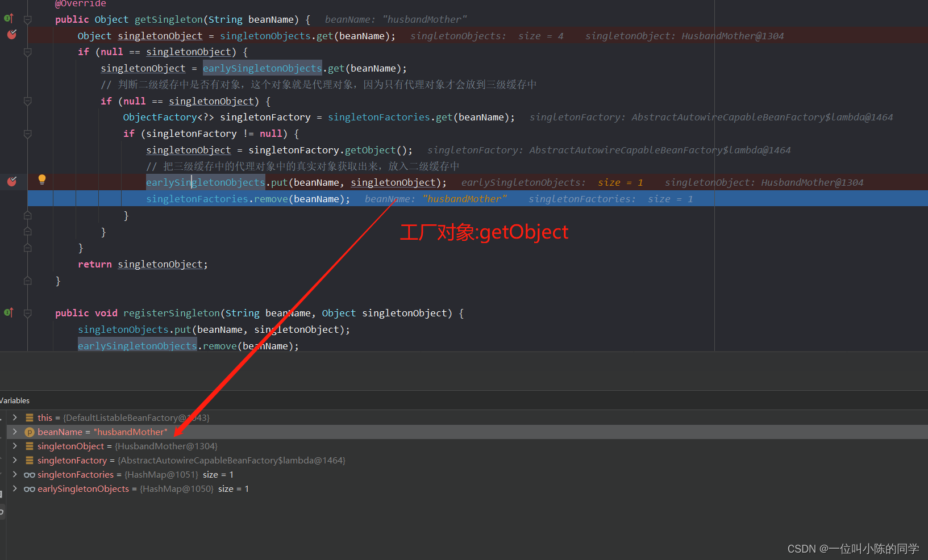
Task: Click inline hint 'earlySingletonObjects: size = 1'
Action: click(x=552, y=182)
